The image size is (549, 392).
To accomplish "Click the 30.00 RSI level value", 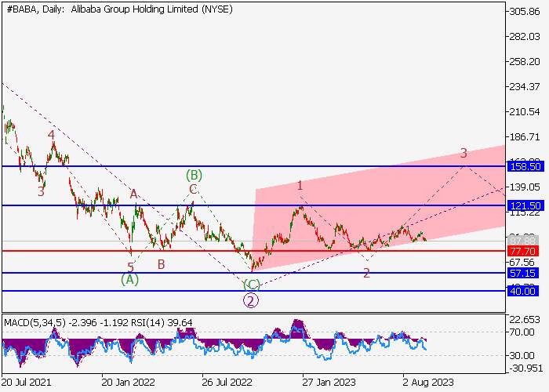I will [522, 356].
